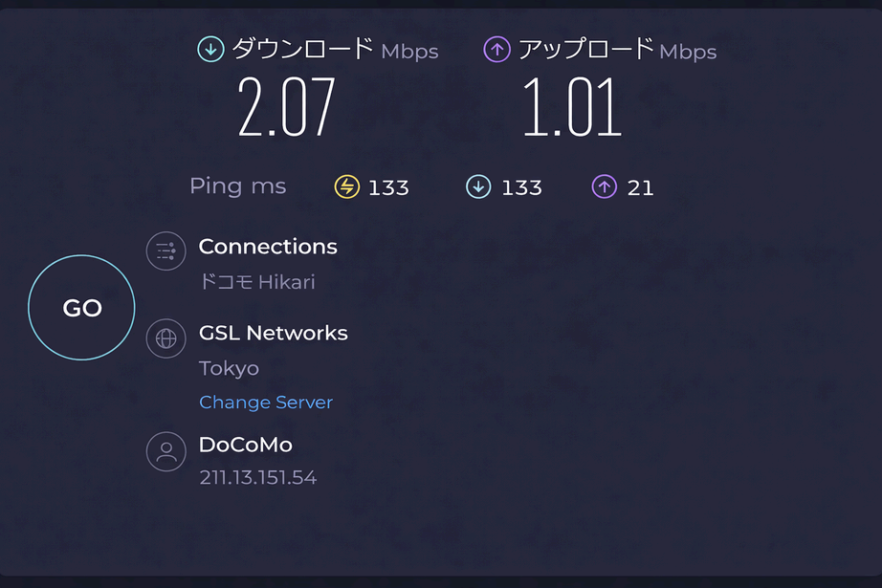Click the 2.07 download speed result
Image resolution: width=882 pixels, height=588 pixels.
coord(286,108)
